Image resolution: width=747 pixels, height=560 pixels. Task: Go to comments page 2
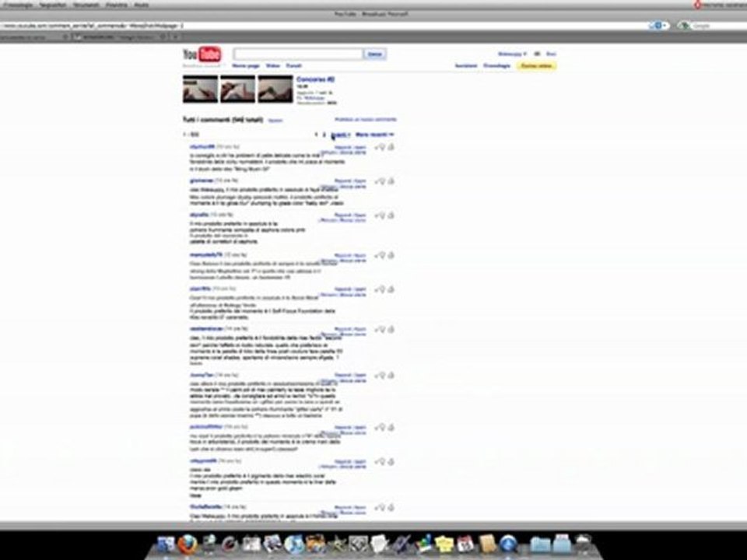[x=324, y=135]
